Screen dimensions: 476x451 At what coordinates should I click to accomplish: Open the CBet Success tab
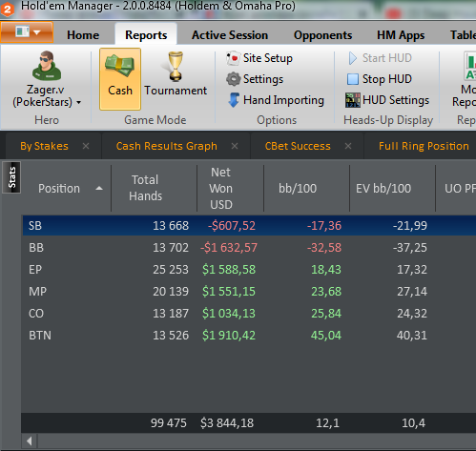click(298, 146)
